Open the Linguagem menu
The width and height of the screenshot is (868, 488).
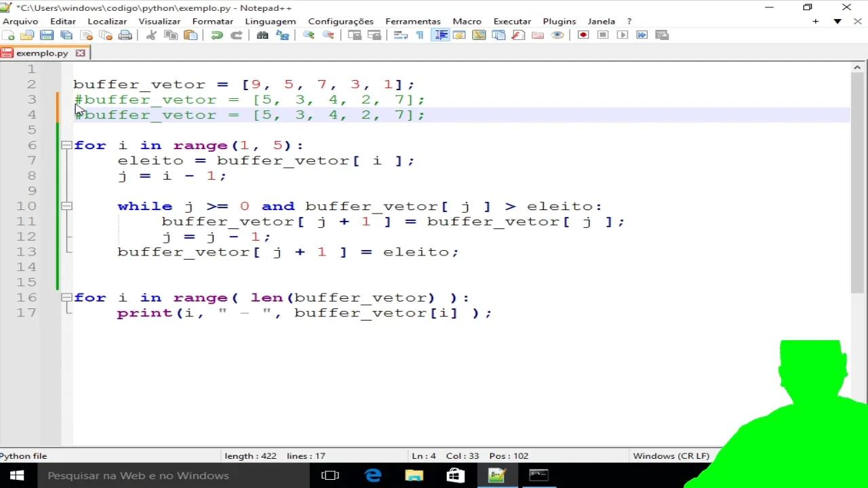pyautogui.click(x=270, y=21)
